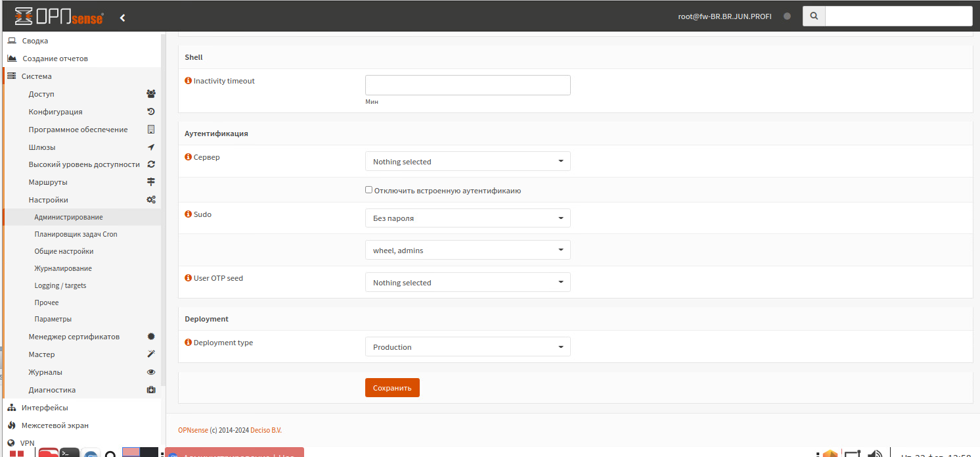
Task: Click the search magnifier icon in header
Action: click(814, 16)
